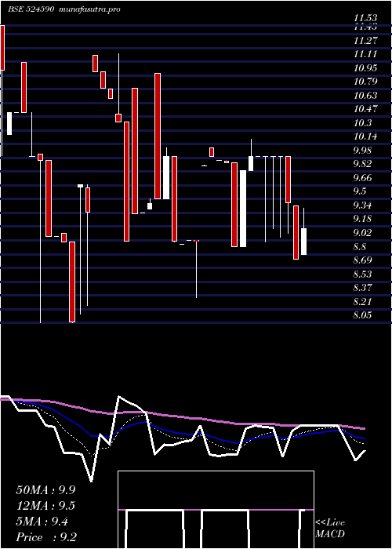Click the pink 50MA line in the lower panel
Screen dimensions: 392x549
(x=182, y=416)
